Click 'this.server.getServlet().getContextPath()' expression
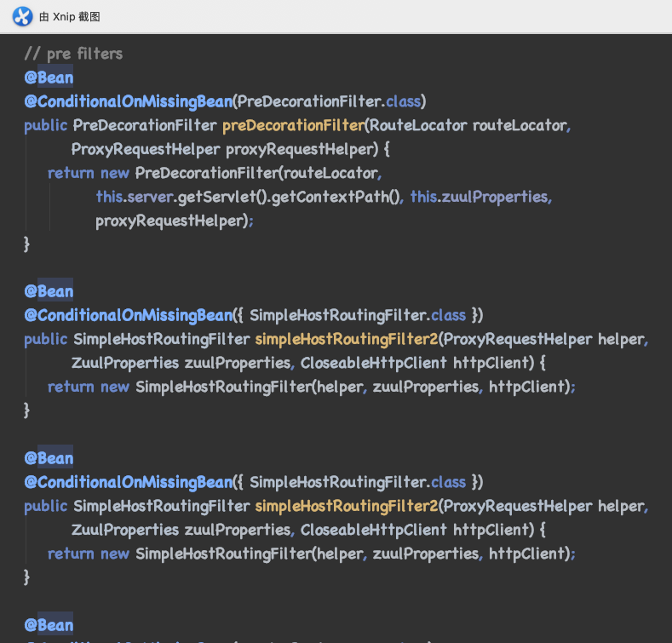Viewport: 672px width, 643px height. (250, 198)
